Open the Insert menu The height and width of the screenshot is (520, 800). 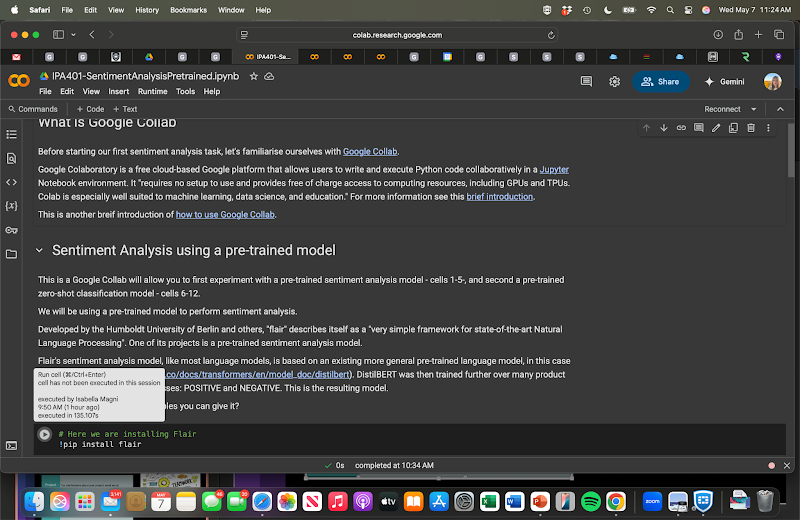(x=118, y=92)
